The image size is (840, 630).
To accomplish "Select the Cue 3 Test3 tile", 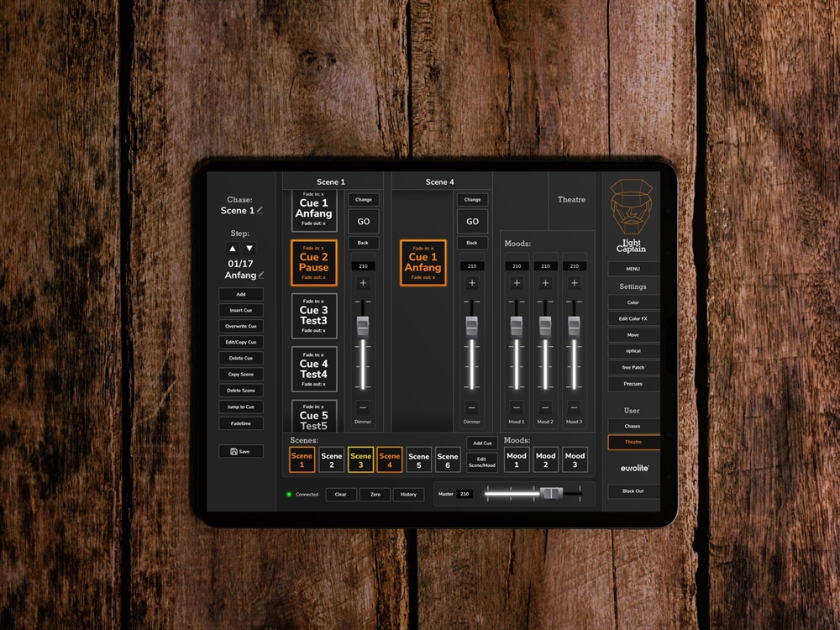I will 314,316.
